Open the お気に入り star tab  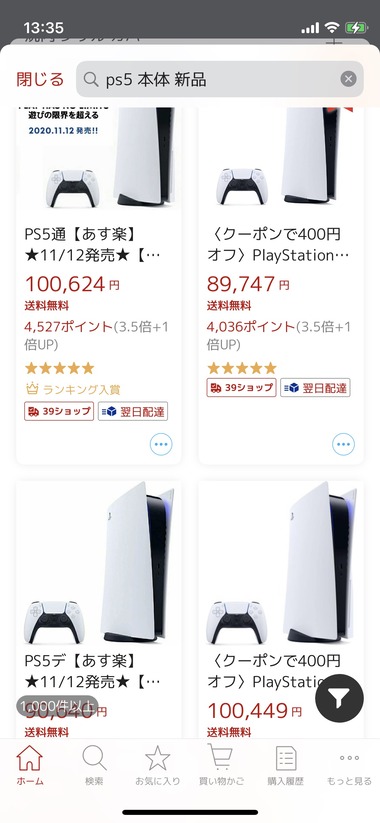tap(157, 765)
